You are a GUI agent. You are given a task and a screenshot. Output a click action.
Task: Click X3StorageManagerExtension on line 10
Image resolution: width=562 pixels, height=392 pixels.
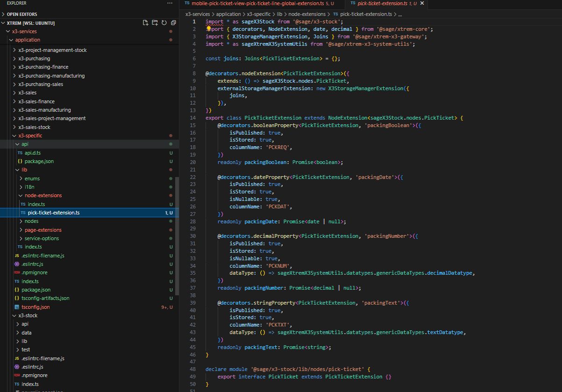365,88
